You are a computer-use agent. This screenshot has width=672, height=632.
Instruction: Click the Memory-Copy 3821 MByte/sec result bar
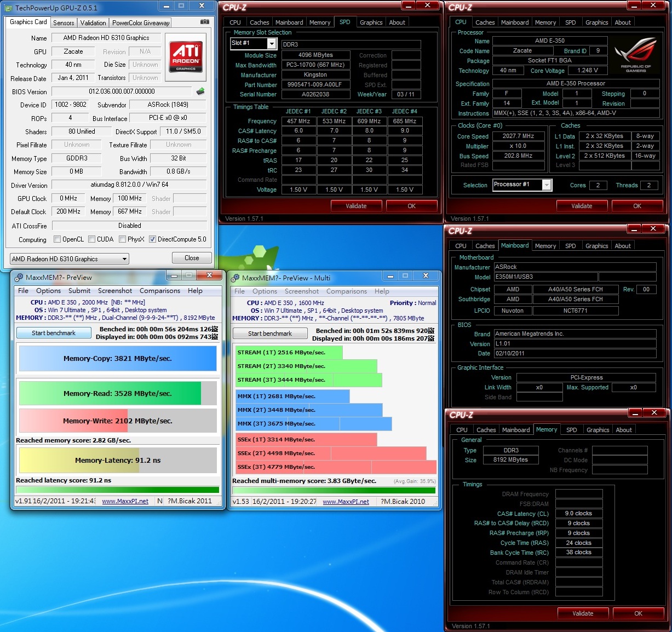click(x=118, y=359)
